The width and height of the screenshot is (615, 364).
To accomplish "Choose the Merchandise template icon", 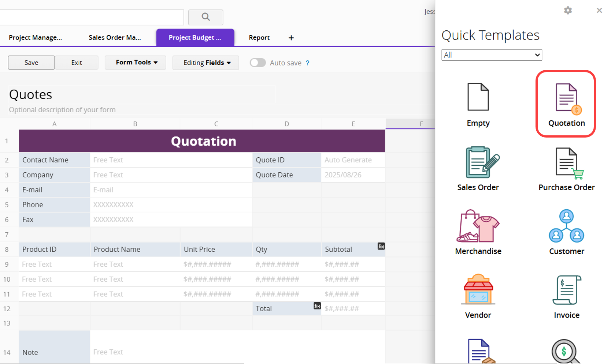I will [478, 226].
